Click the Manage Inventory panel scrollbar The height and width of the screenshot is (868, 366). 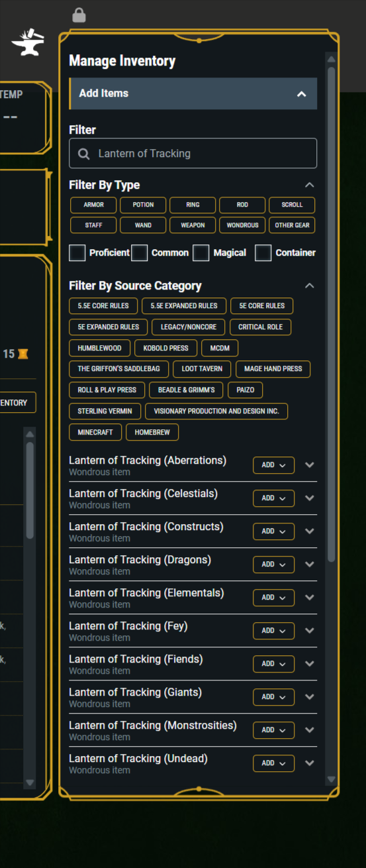[x=331, y=315]
